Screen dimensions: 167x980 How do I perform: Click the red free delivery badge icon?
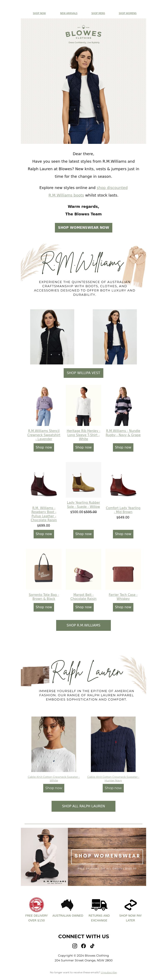pos(37,904)
